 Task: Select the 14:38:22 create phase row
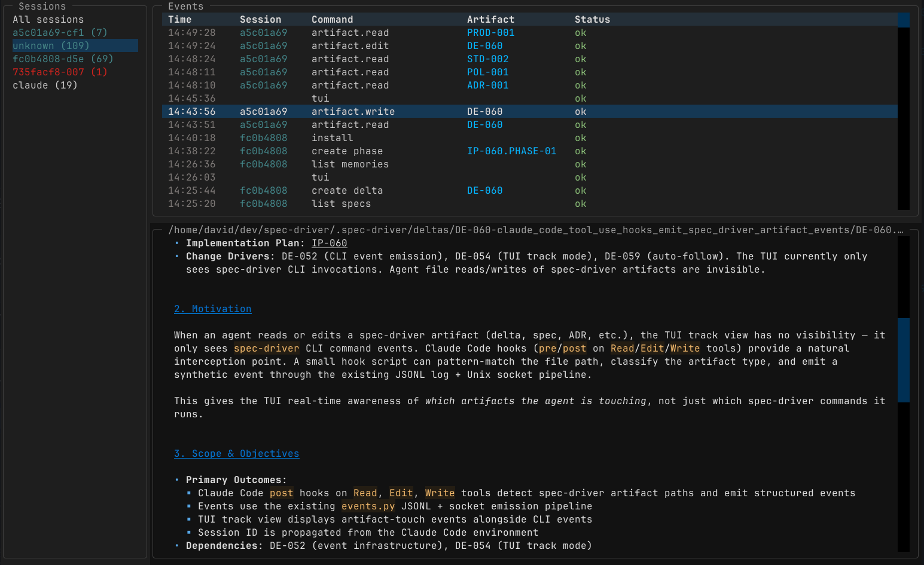(x=530, y=151)
